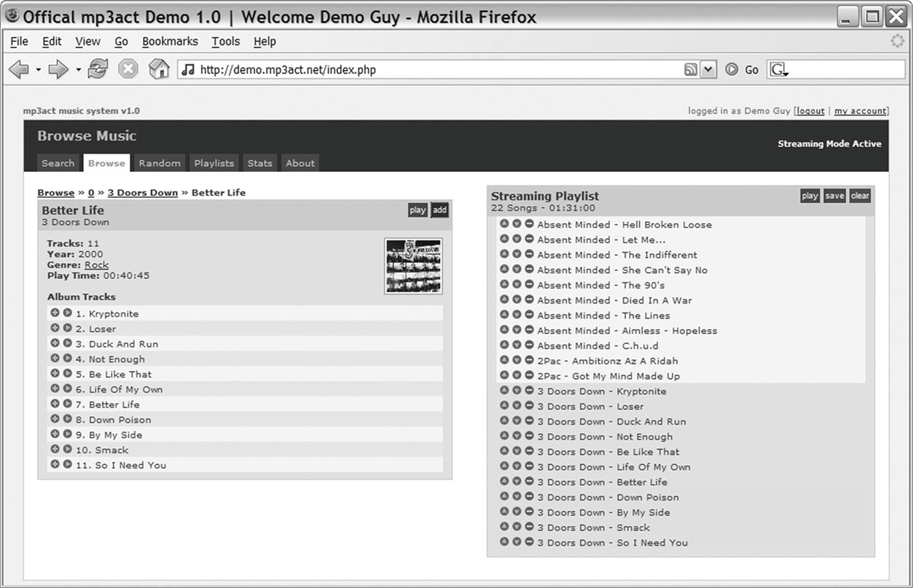Screen dimensions: 913x588
Task: Clear the Streaming Playlist
Action: coord(860,195)
